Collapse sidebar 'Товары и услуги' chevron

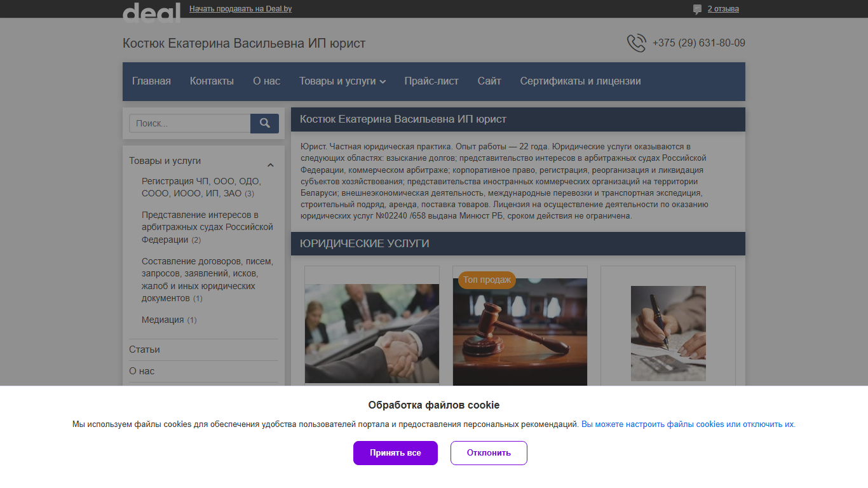tap(270, 165)
